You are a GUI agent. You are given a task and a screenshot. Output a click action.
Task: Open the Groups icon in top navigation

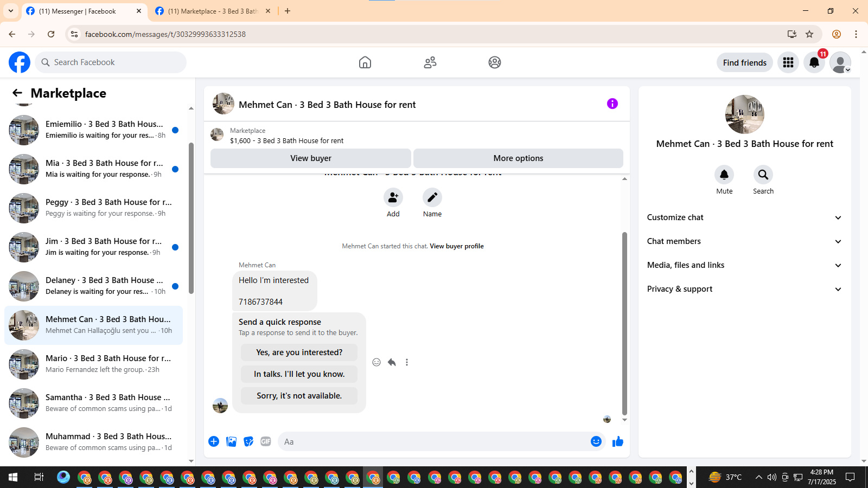click(495, 62)
